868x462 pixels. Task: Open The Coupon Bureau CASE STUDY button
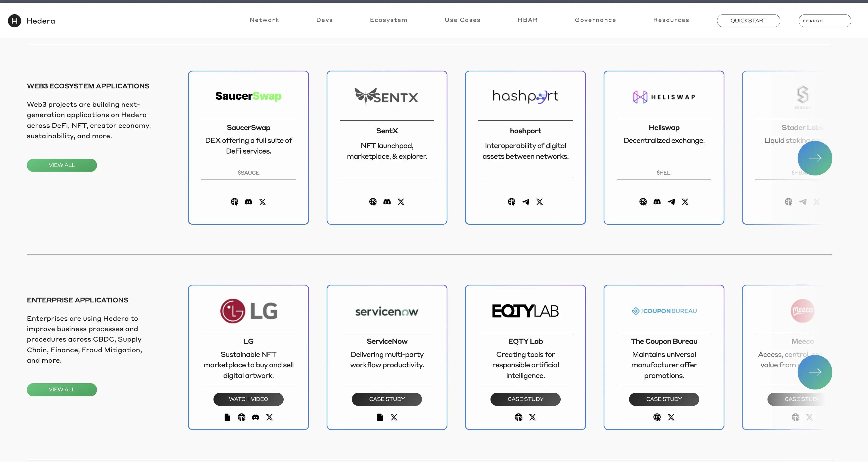click(x=664, y=399)
